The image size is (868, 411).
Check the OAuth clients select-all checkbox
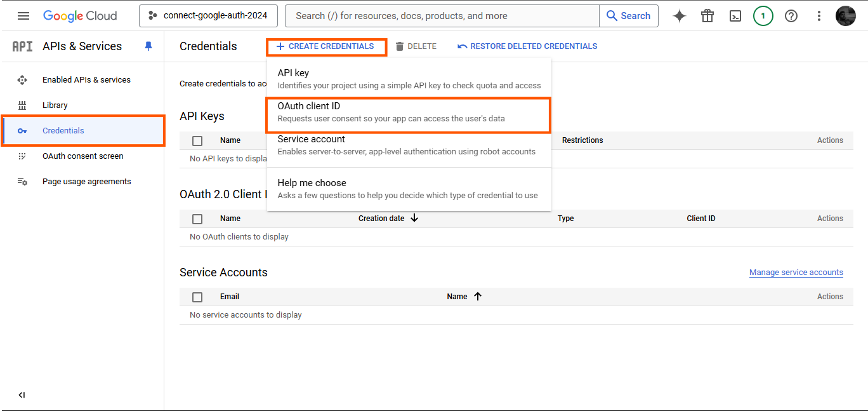click(197, 219)
